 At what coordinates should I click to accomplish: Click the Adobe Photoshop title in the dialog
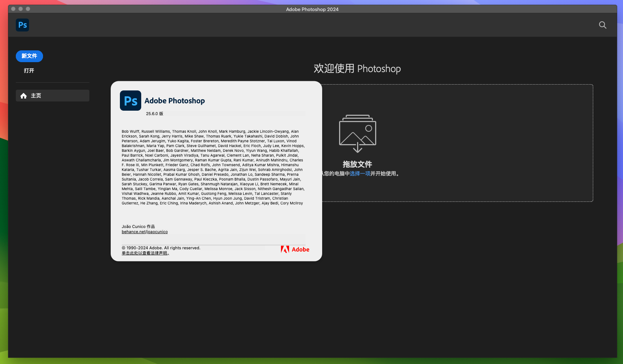point(175,101)
